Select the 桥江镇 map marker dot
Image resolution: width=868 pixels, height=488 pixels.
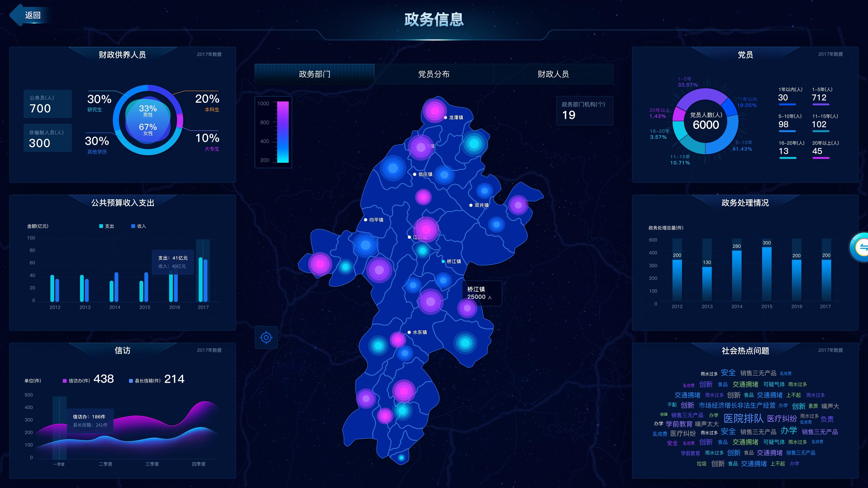443,261
